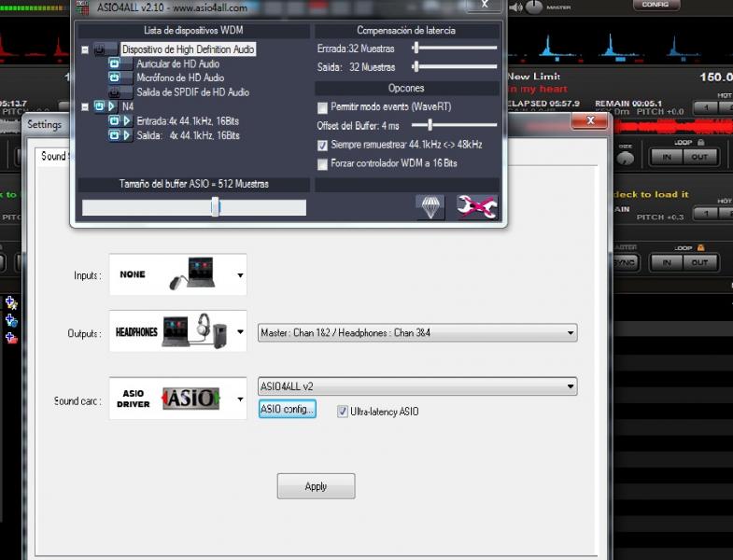Click the CONFIG button in the DJ software
This screenshot has width=733, height=560.
655,5
